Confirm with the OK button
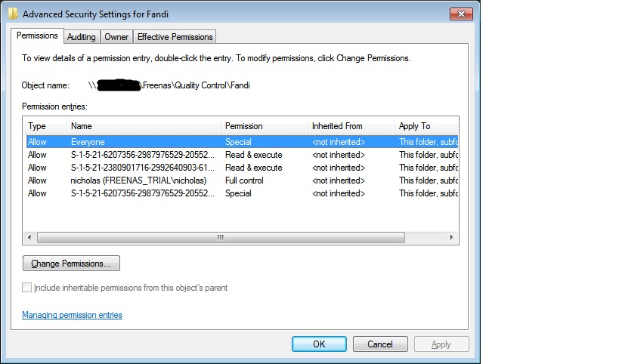The image size is (619, 364). [319, 344]
